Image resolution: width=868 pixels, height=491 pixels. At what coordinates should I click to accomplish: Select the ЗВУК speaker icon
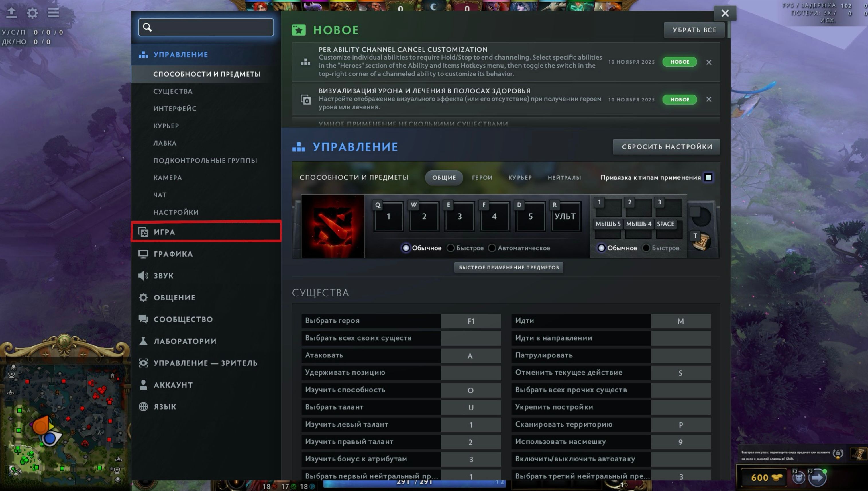[144, 275]
